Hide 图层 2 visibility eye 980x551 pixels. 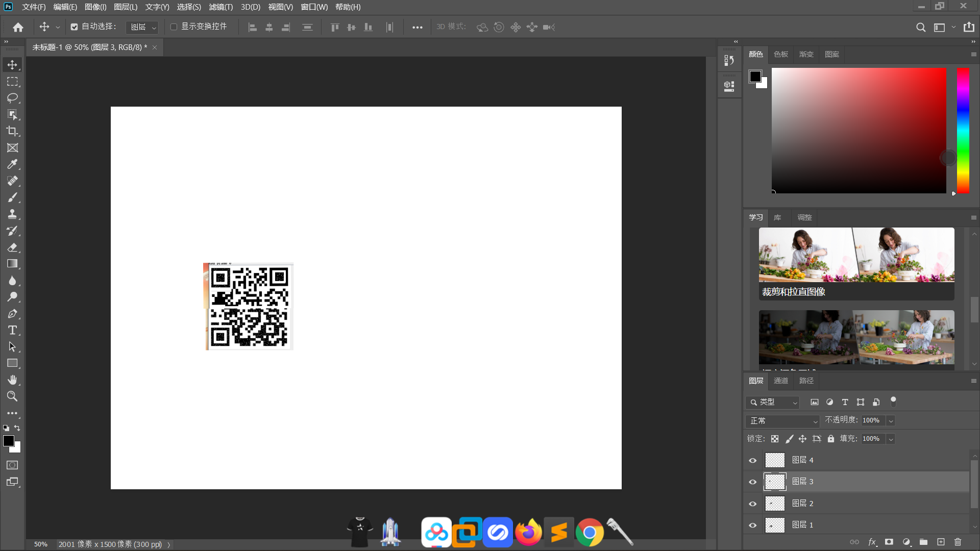click(x=752, y=504)
